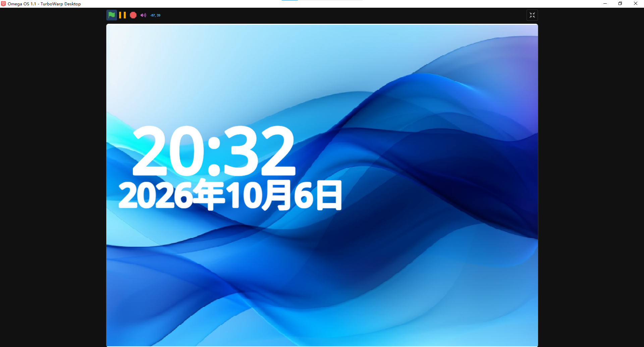Viewport: 644px width, 347px height.
Task: Restore down the TurboWarp Desktop window
Action: pyautogui.click(x=620, y=4)
